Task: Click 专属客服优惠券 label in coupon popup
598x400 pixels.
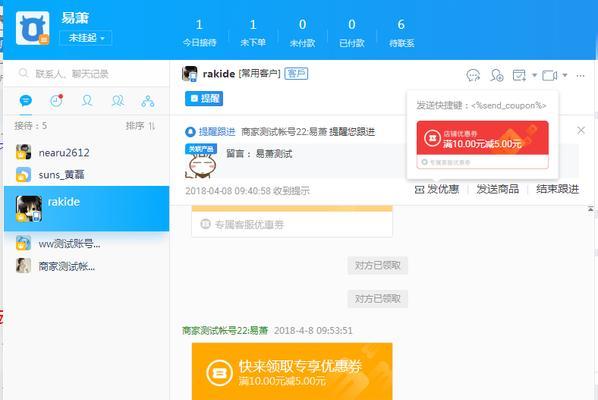Action: click(450, 162)
